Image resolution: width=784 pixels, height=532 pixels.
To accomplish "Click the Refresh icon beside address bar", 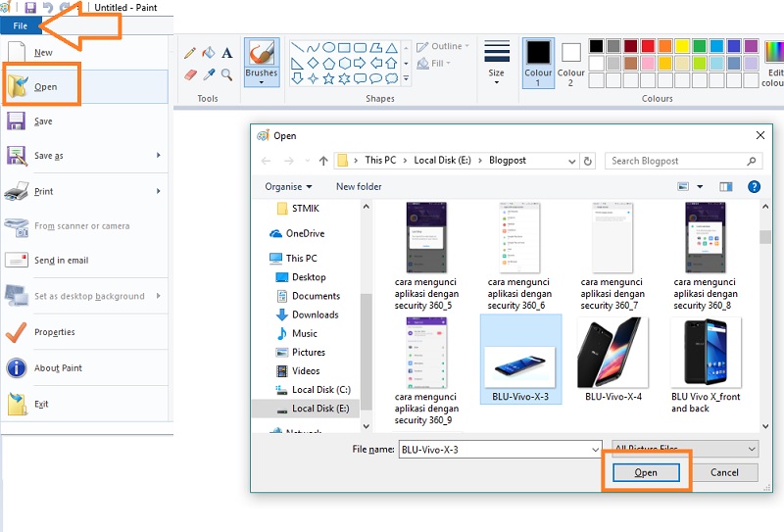I will point(588,161).
